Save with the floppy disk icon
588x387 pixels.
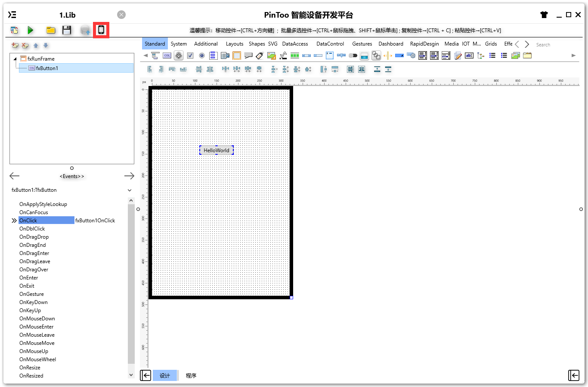point(67,30)
